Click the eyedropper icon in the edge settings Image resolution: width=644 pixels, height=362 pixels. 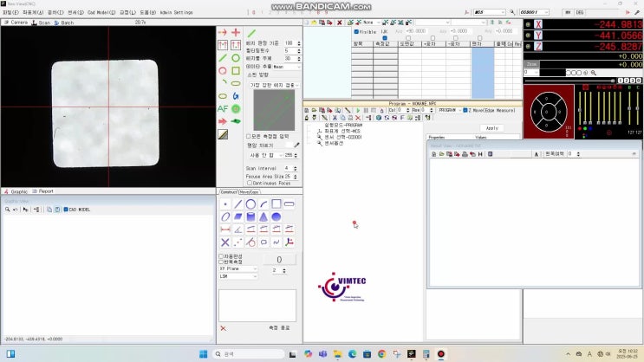pyautogui.click(x=296, y=145)
